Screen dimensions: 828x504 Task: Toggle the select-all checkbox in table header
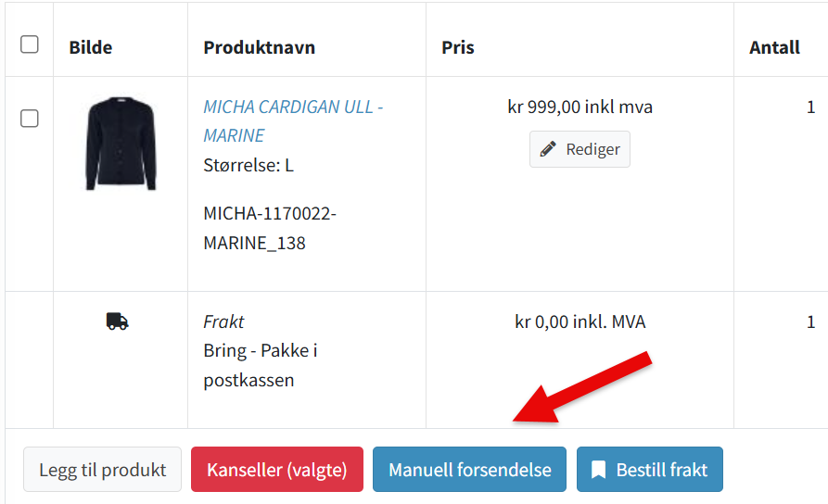tap(30, 44)
